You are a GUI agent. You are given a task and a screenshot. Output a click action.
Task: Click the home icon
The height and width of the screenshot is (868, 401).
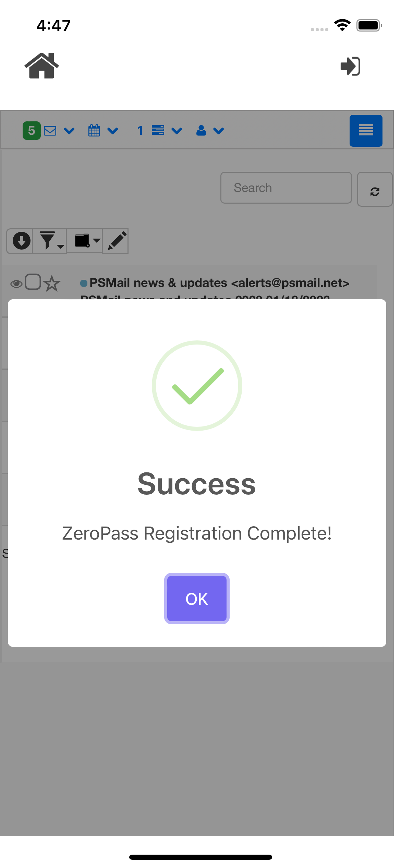pos(41,66)
